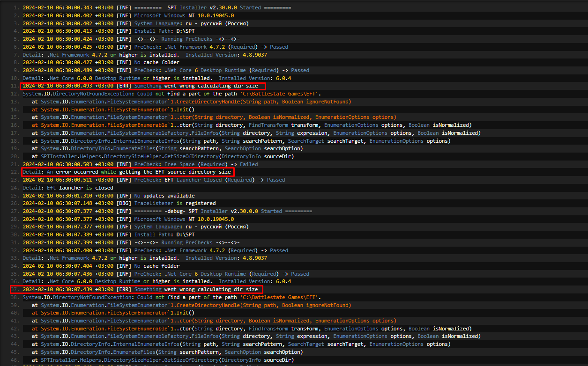This screenshot has height=366, width=588.
Task: Click line 15 'FileSystemEnumerator`1..ctor' stack frame
Action: pos(214,117)
